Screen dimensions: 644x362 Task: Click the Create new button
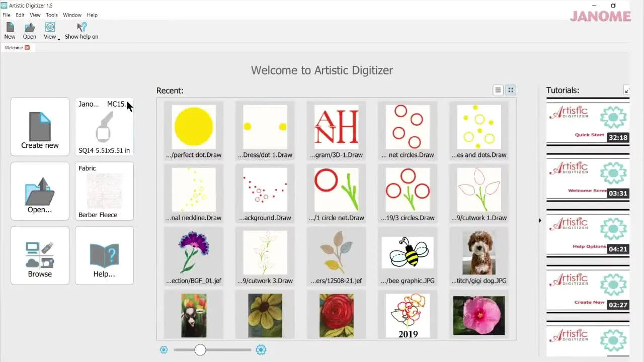click(39, 127)
